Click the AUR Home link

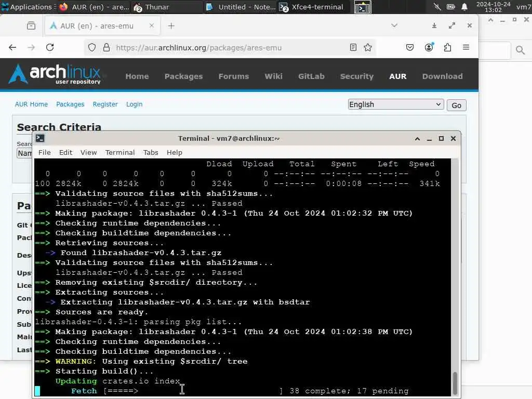click(31, 104)
